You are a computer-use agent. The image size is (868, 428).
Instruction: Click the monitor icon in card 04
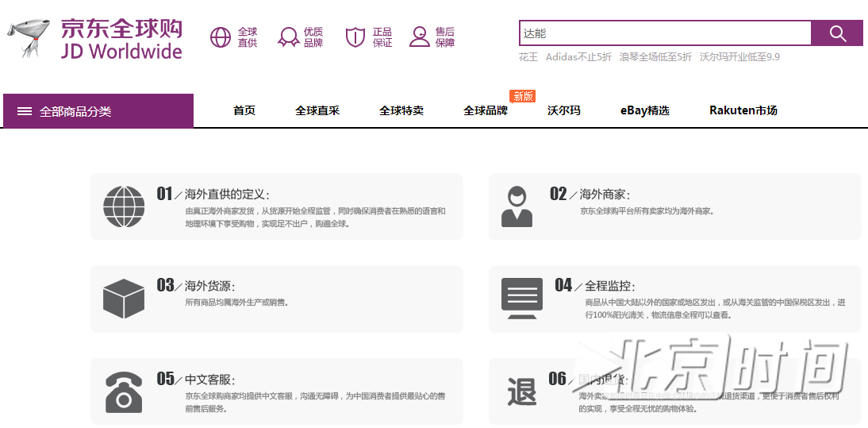[522, 299]
